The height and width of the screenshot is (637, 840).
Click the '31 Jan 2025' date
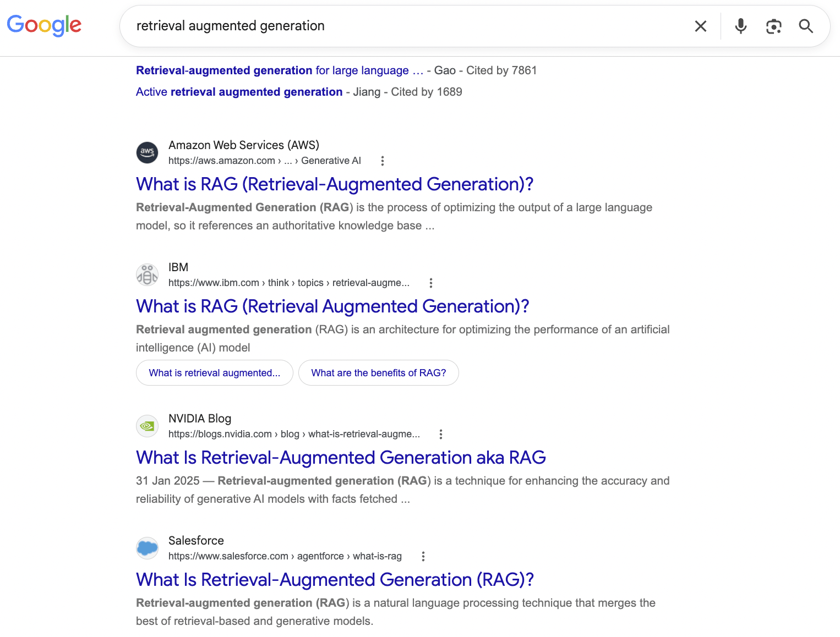click(168, 481)
